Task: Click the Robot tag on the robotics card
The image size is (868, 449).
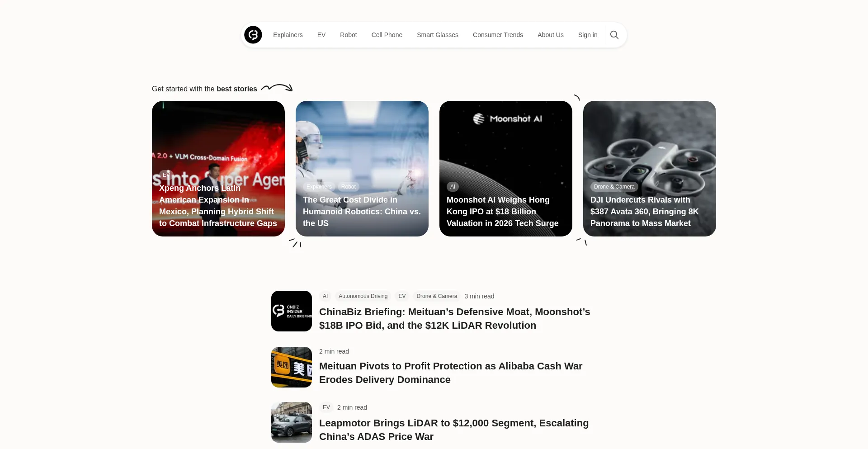Action: point(349,187)
